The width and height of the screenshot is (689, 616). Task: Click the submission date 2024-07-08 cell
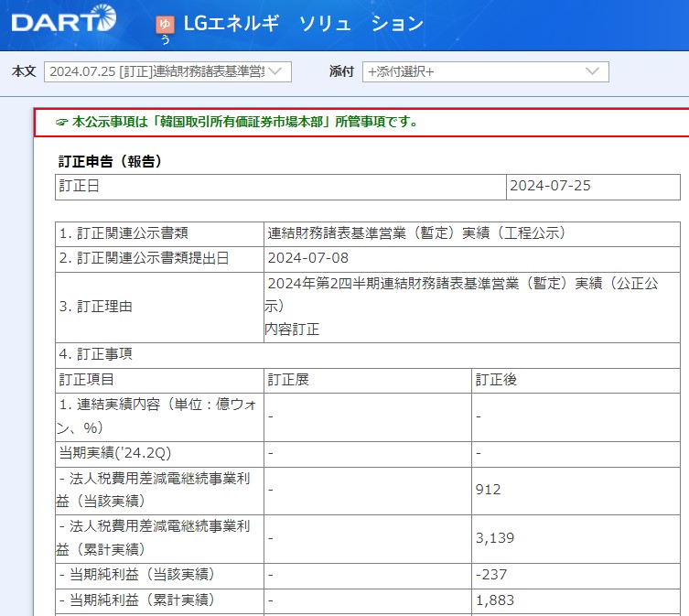coord(308,258)
